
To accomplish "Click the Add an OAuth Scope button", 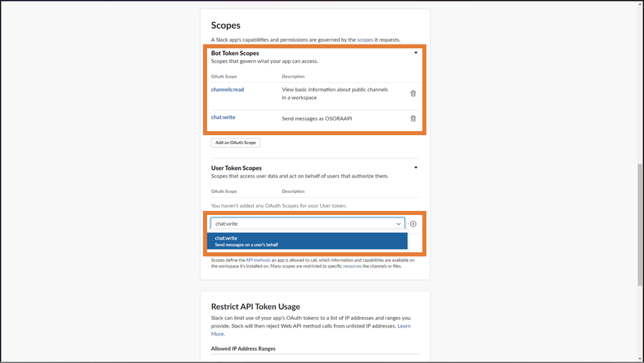I will click(236, 143).
